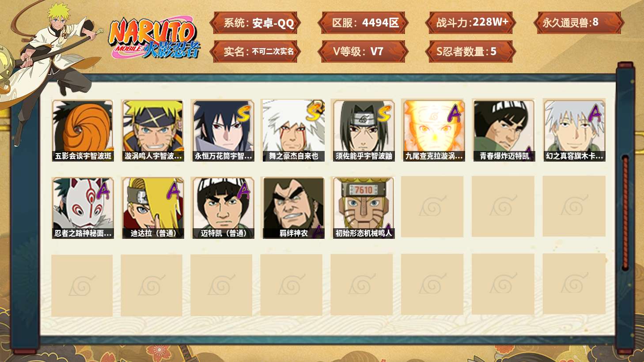Click the 忍者之路神秘面具 ninja icon
Image resolution: width=644 pixels, height=362 pixels.
(83, 208)
